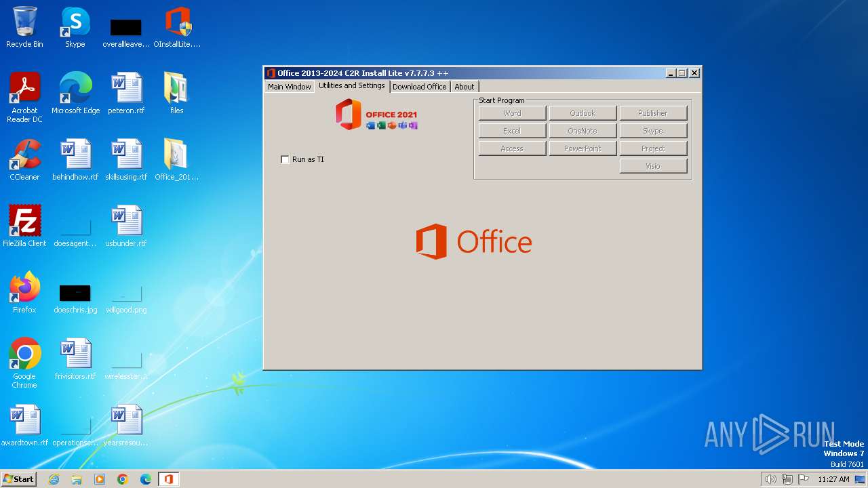868x488 pixels.
Task: Open Windows Explorer from the taskbar
Action: tap(77, 479)
